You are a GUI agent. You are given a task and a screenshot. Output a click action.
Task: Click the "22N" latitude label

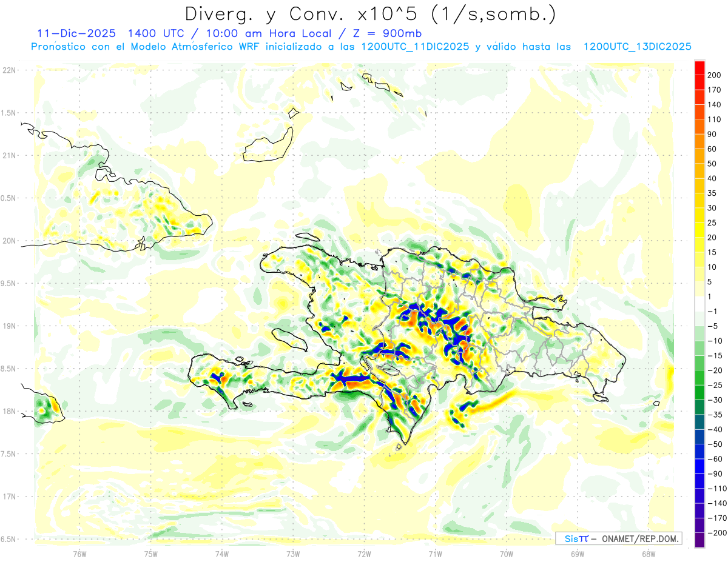coord(8,70)
